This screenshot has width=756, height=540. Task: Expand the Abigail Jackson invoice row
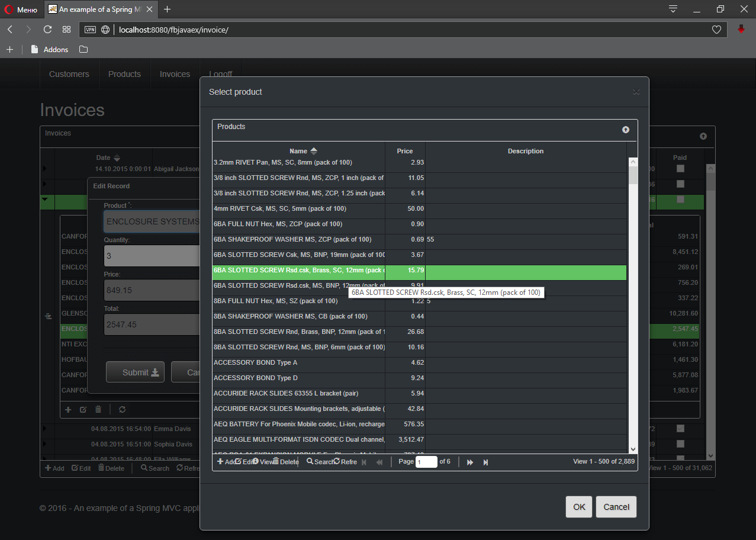pyautogui.click(x=45, y=169)
